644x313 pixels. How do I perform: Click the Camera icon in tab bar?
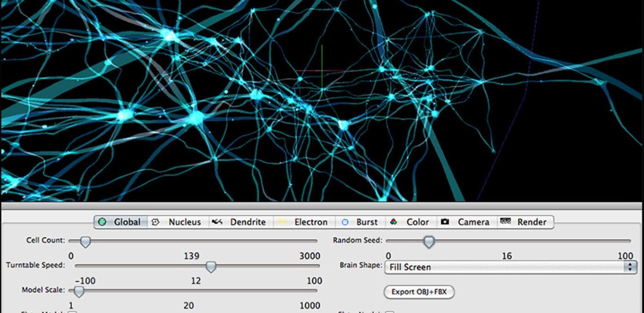coord(445,222)
